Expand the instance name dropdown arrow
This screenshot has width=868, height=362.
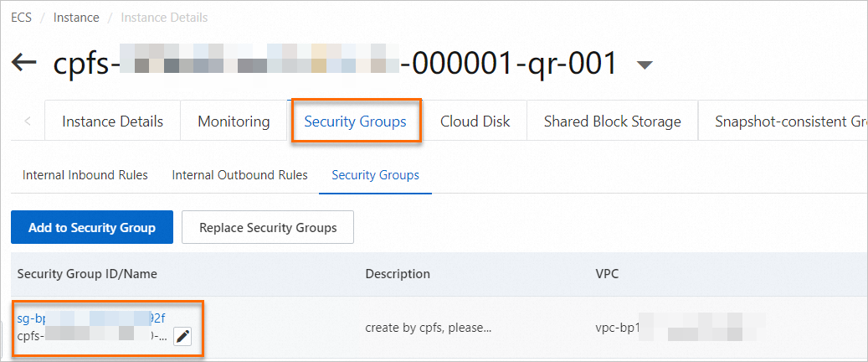pos(645,65)
